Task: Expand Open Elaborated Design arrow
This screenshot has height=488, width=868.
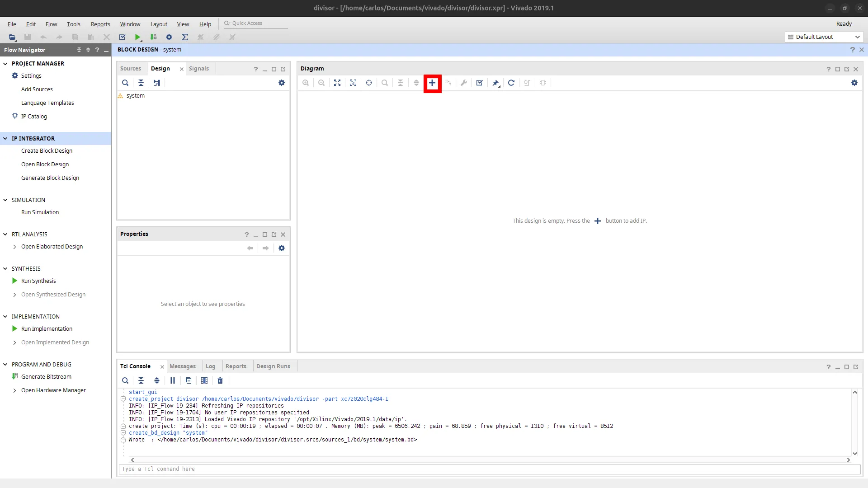Action: [14, 247]
